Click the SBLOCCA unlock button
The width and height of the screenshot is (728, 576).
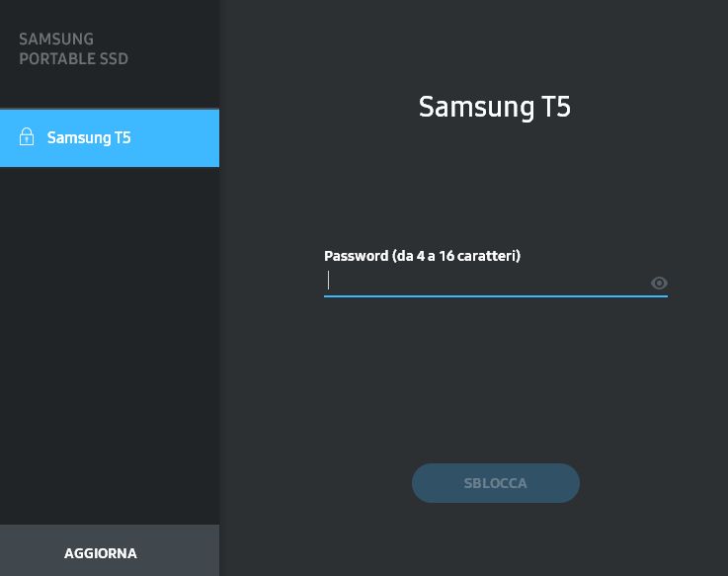coord(496,483)
